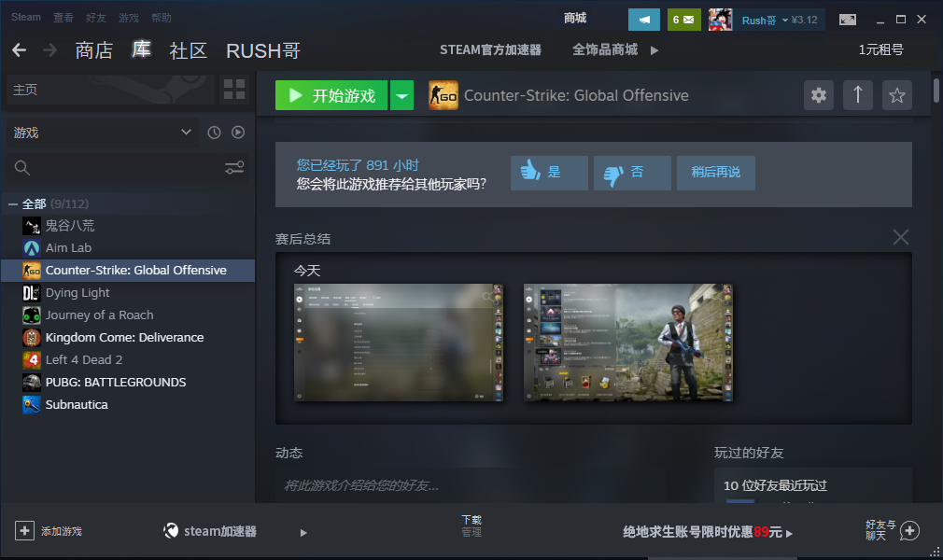This screenshot has width=943, height=560.
Task: Select 鬼谷八荒 in the library list
Action: pos(128,226)
